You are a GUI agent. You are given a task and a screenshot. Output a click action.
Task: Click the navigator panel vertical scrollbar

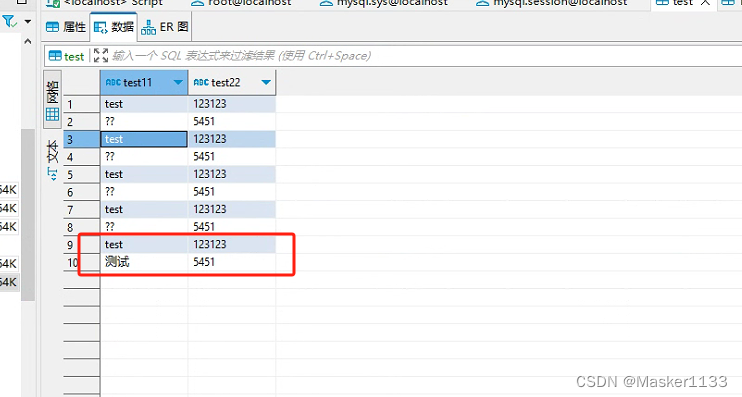point(28,214)
